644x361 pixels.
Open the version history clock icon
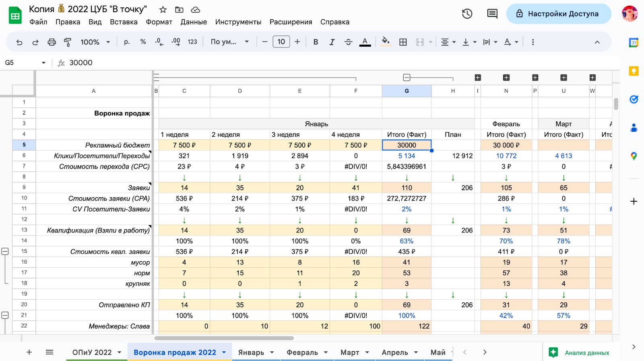467,14
